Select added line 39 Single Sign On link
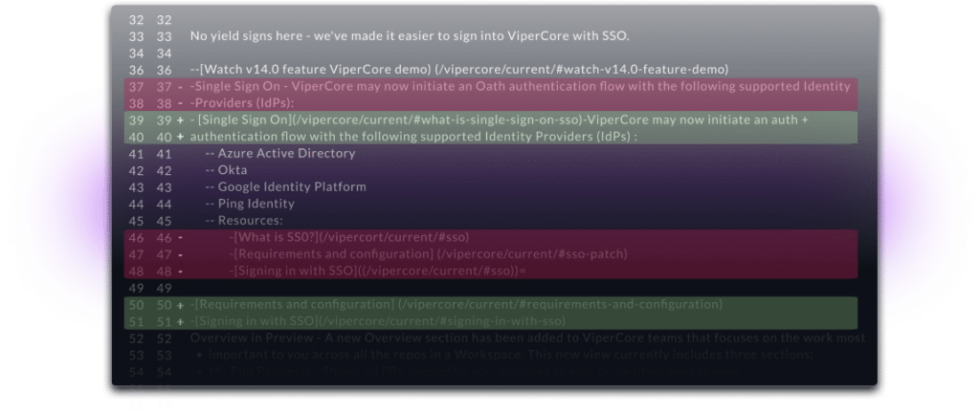Viewport: 980px width, 413px height. [x=499, y=120]
